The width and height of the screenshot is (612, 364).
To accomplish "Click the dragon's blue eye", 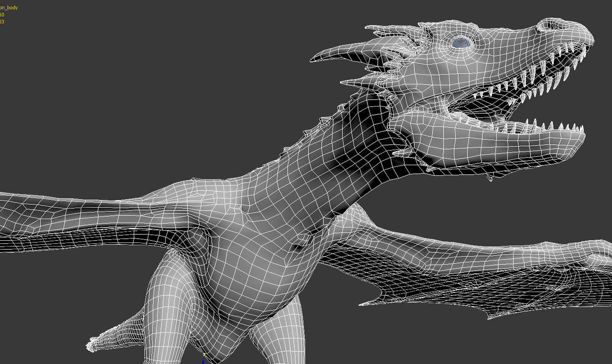I will coord(461,42).
